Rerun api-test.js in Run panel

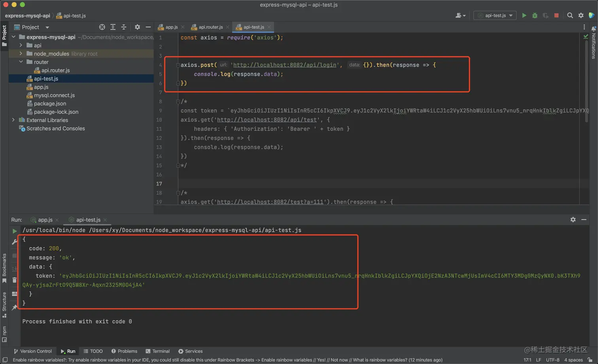tap(15, 231)
